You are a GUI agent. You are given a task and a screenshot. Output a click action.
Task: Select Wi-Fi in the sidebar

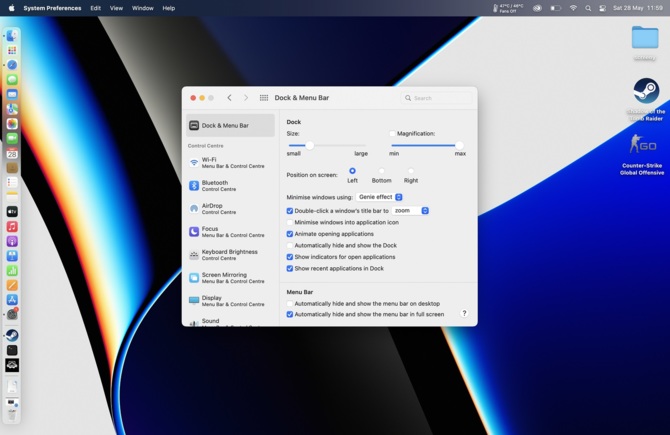(x=230, y=162)
